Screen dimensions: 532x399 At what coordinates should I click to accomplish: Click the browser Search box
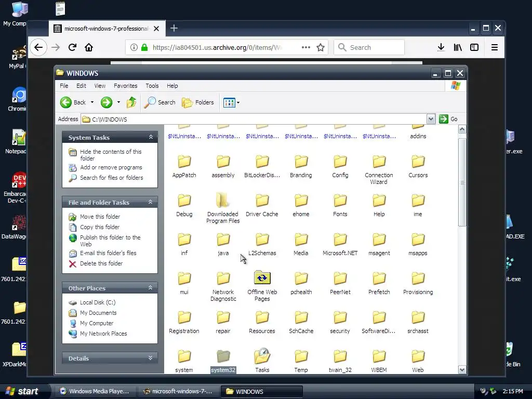tap(369, 47)
